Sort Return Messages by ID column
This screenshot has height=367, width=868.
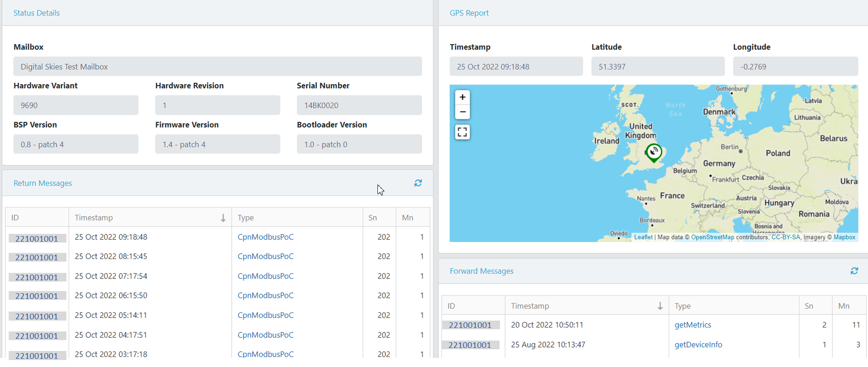click(x=15, y=218)
